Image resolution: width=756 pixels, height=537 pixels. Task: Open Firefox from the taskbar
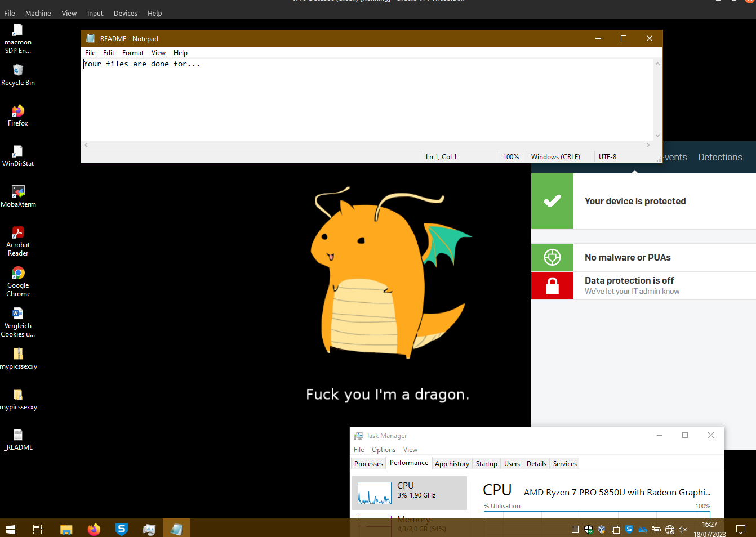click(x=94, y=529)
